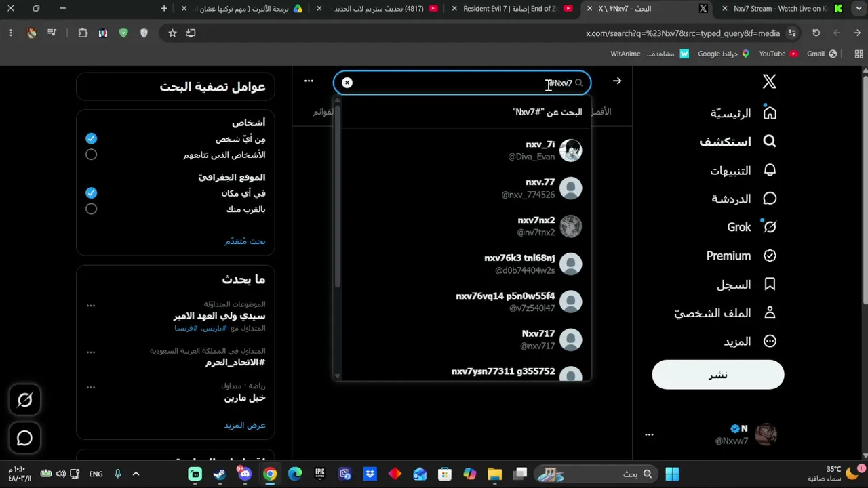Screen dimensions: 868x488
Task: Click the floating chat bubble button
Action: pos(24,438)
